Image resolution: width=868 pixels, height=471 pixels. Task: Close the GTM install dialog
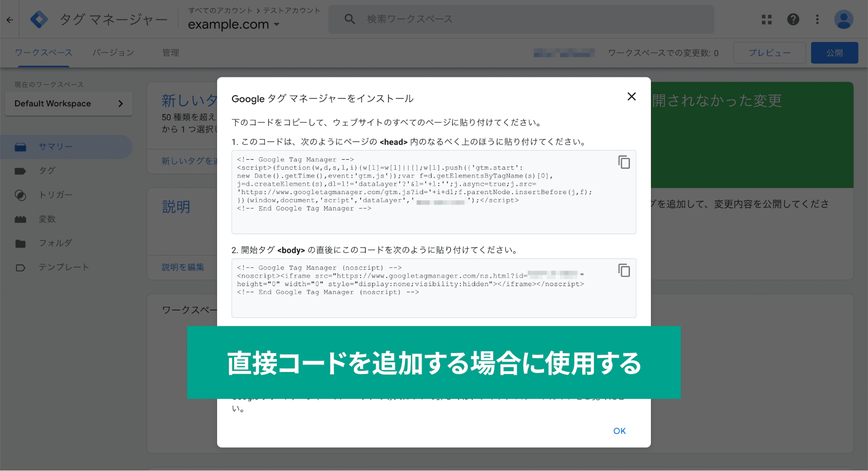pyautogui.click(x=632, y=97)
